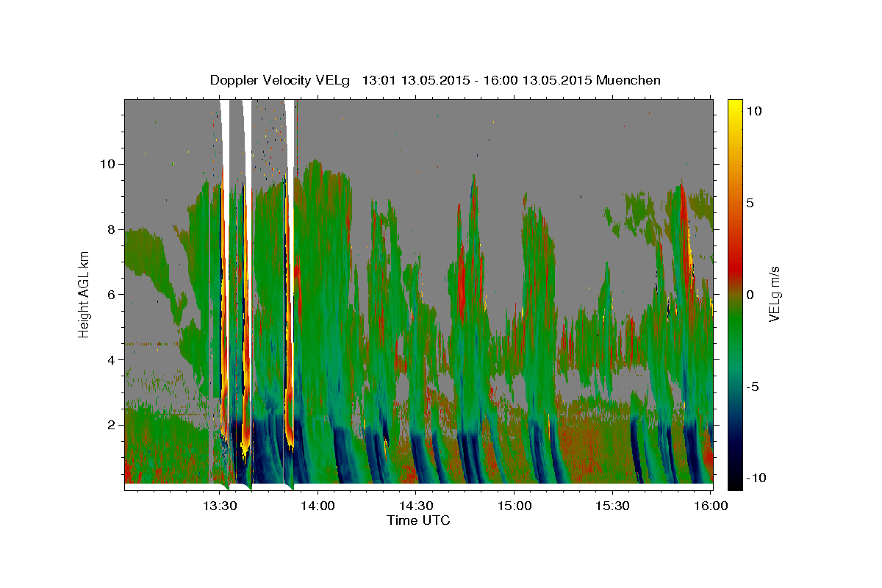
Task: Click the '13:30' time tick label
Action: (x=219, y=506)
